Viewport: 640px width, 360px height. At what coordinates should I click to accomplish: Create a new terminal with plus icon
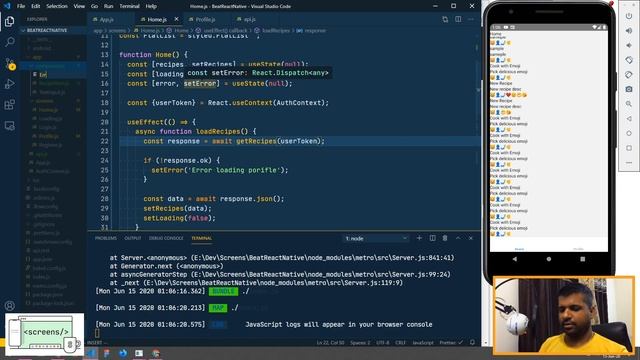tap(419, 238)
